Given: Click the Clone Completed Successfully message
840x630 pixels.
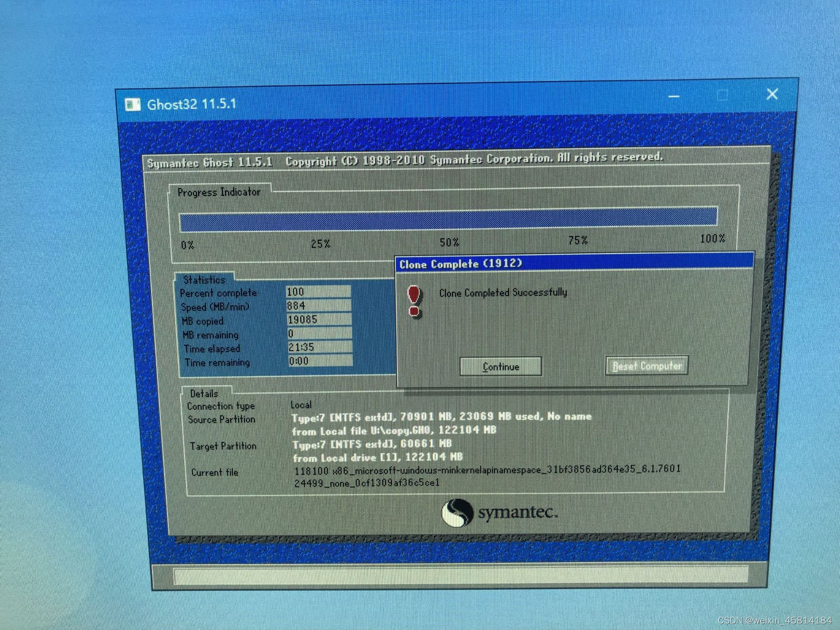Looking at the screenshot, I should pos(503,293).
